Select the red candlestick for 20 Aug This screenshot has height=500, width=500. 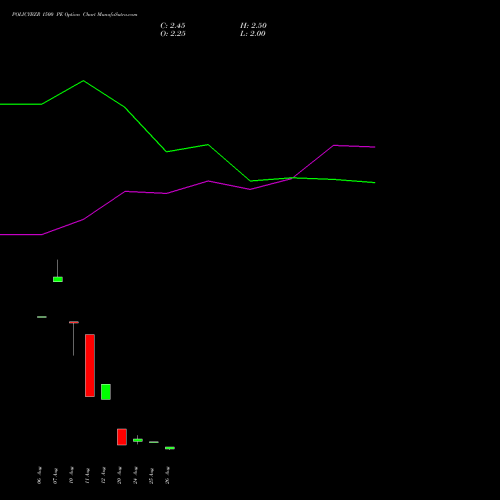pos(122,437)
